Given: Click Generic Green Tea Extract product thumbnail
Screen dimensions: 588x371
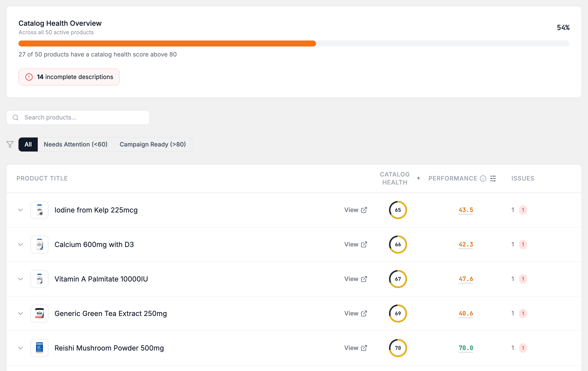Looking at the screenshot, I should [39, 313].
